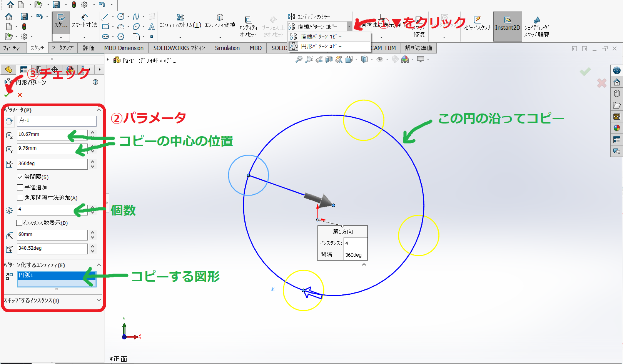Select the Smart Dimension (スマート寸法) tool
This screenshot has width=623, height=364.
click(x=84, y=21)
